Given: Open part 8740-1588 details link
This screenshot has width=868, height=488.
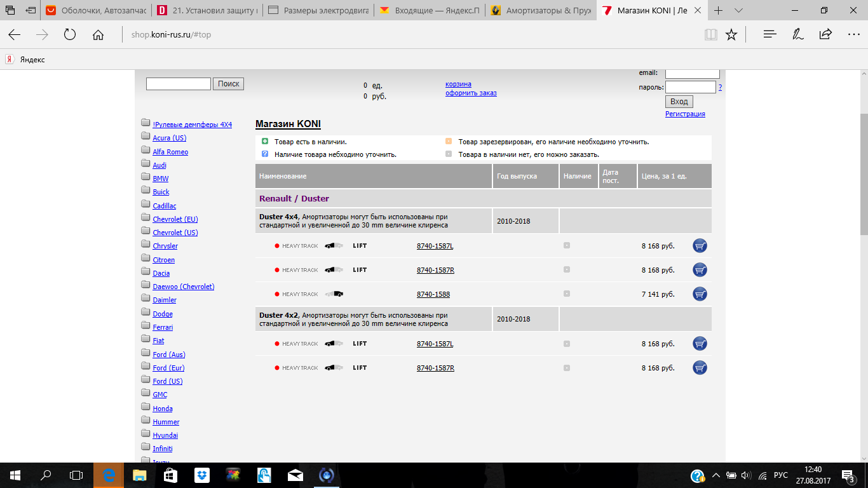Looking at the screenshot, I should click(x=433, y=294).
